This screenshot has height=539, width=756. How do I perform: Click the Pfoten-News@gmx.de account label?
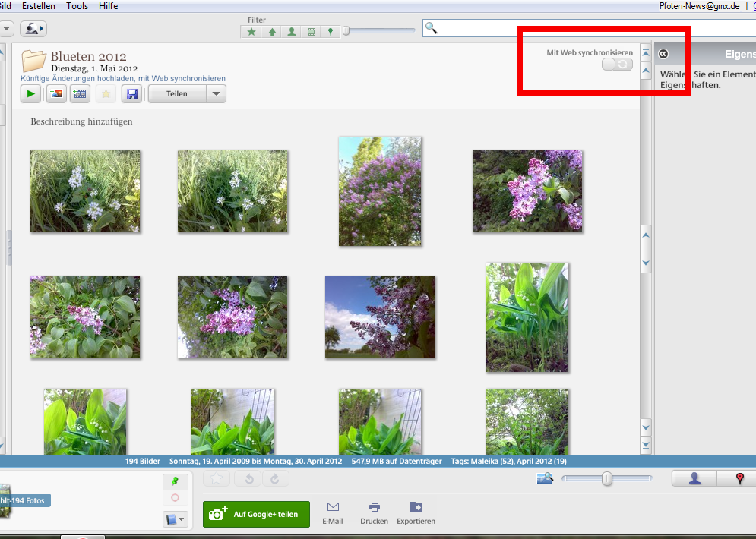699,6
